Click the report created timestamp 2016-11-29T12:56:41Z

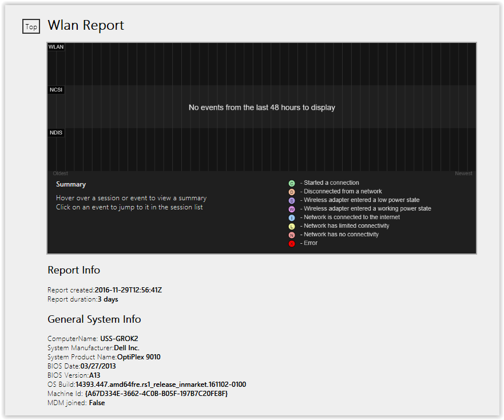pos(128,290)
